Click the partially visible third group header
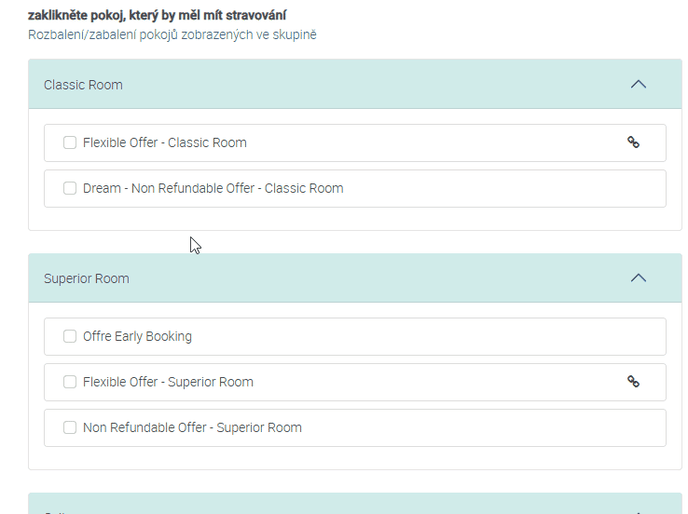Image resolution: width=688 pixels, height=514 pixels. [x=354, y=505]
